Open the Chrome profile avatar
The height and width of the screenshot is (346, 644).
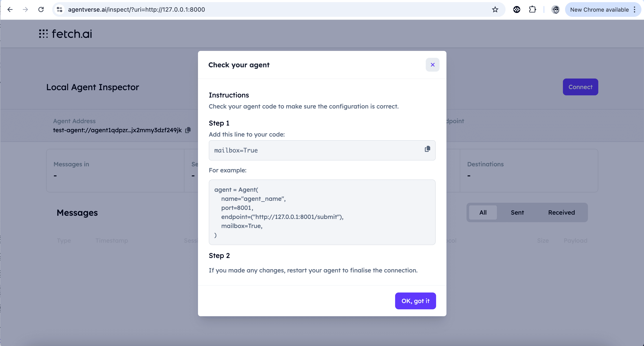tap(555, 9)
